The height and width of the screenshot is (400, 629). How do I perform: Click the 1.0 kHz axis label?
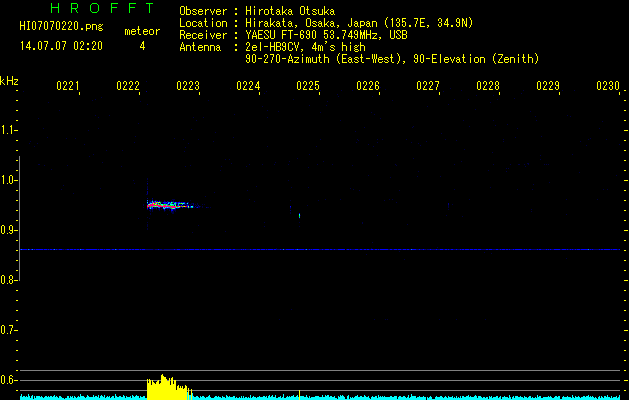[8, 180]
